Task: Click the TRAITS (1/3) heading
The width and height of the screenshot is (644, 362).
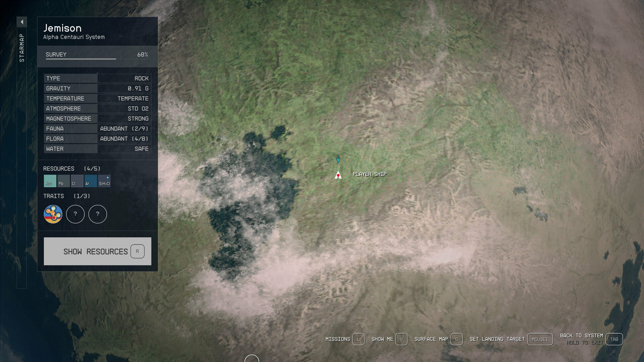Action: tap(67, 196)
